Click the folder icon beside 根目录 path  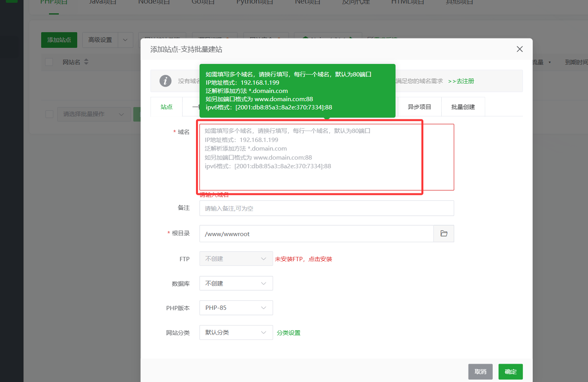444,234
